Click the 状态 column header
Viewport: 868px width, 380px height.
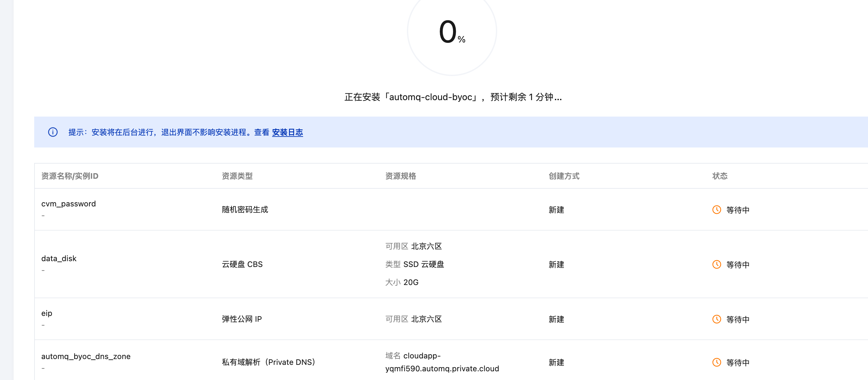coord(719,176)
